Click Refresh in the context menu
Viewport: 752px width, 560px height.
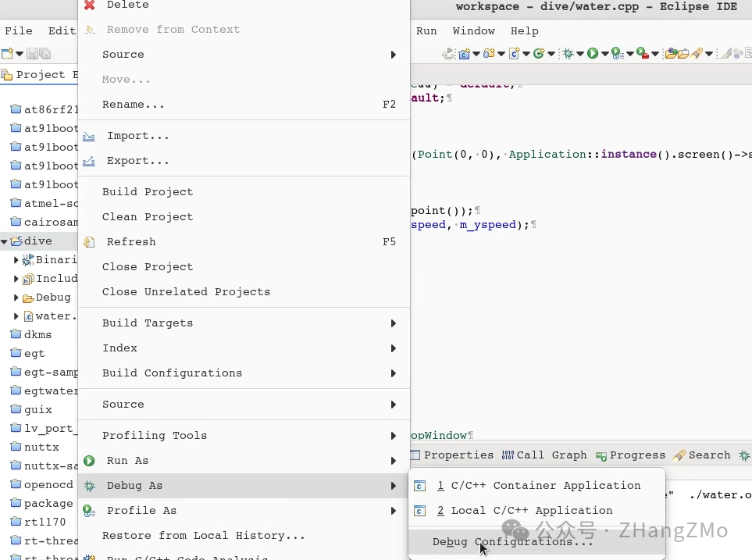(x=244, y=242)
